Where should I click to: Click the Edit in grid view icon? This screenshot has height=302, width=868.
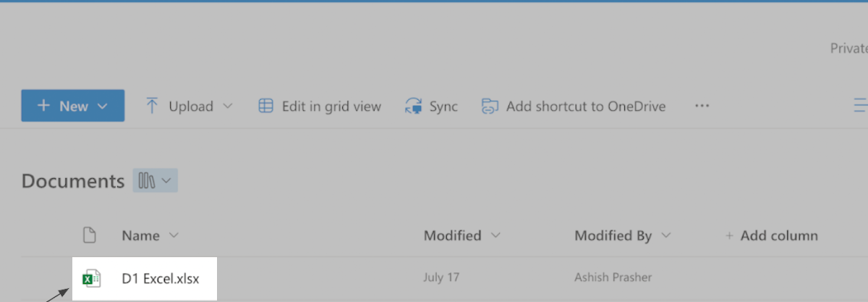(266, 106)
